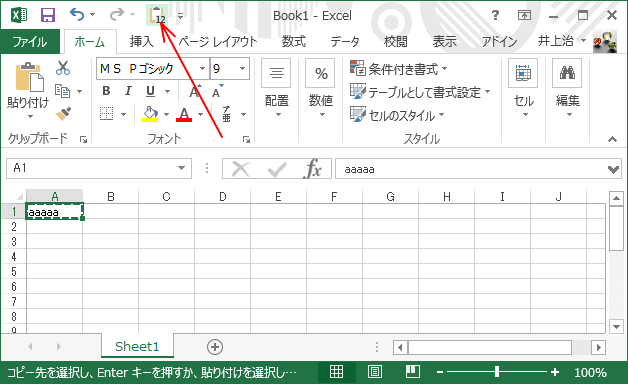Apply the yellow fill color

pos(150,114)
